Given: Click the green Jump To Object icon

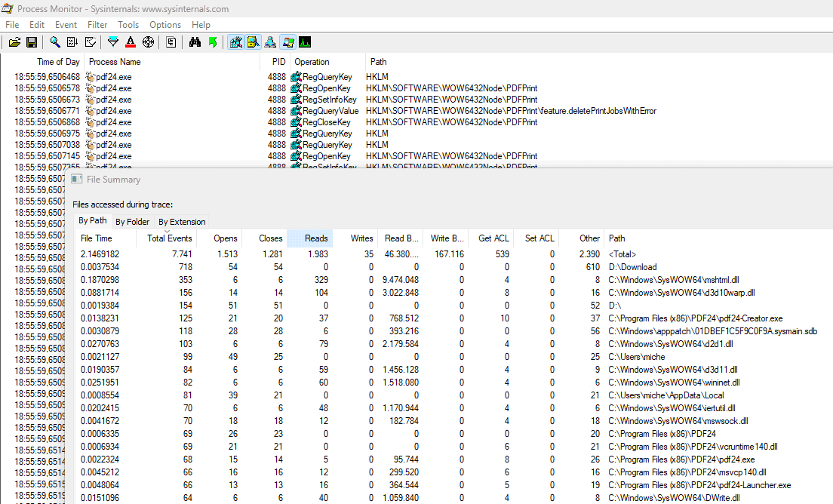Looking at the screenshot, I should tap(213, 42).
